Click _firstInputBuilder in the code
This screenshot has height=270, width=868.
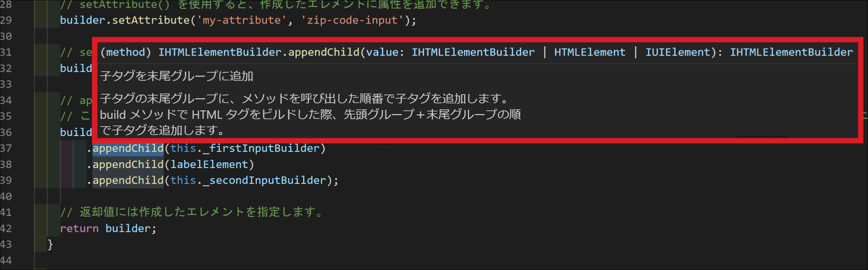[264, 148]
